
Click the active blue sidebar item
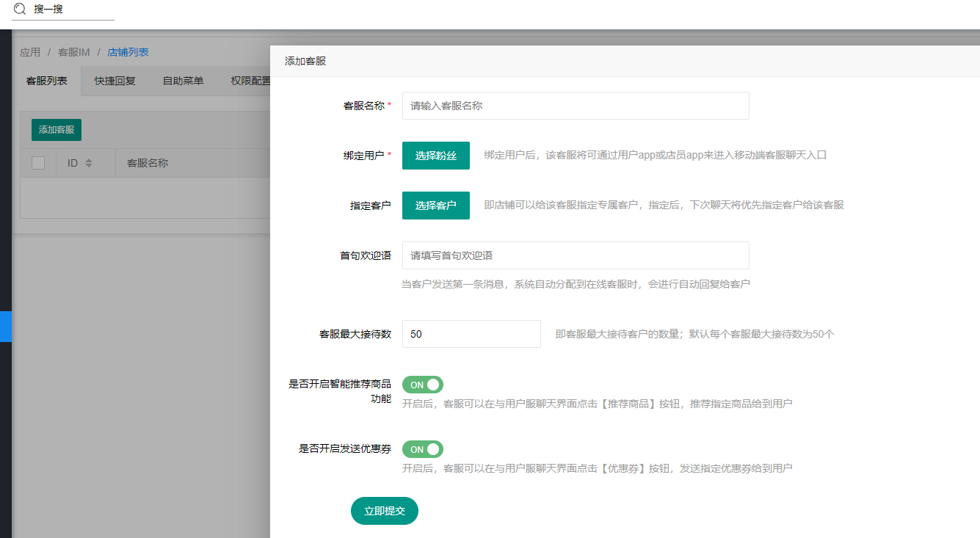pos(6,327)
